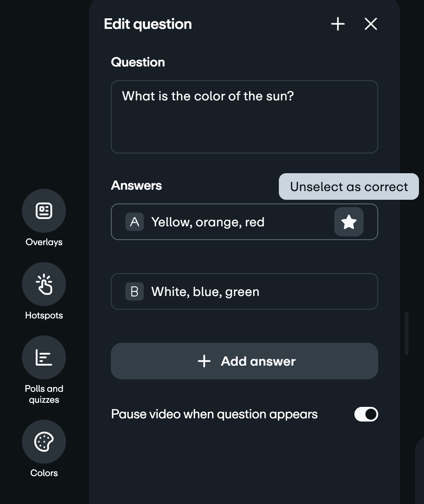
Task: Open the Overlays panel icon
Action: click(x=44, y=211)
